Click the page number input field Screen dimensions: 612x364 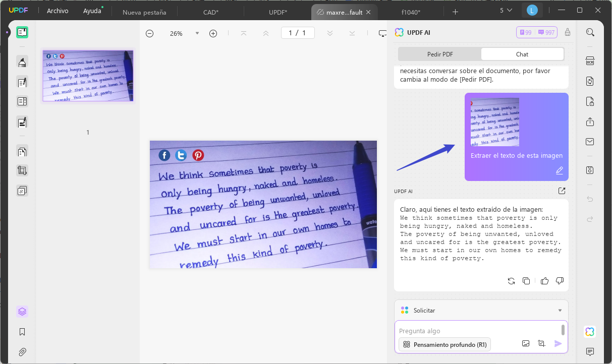click(298, 33)
